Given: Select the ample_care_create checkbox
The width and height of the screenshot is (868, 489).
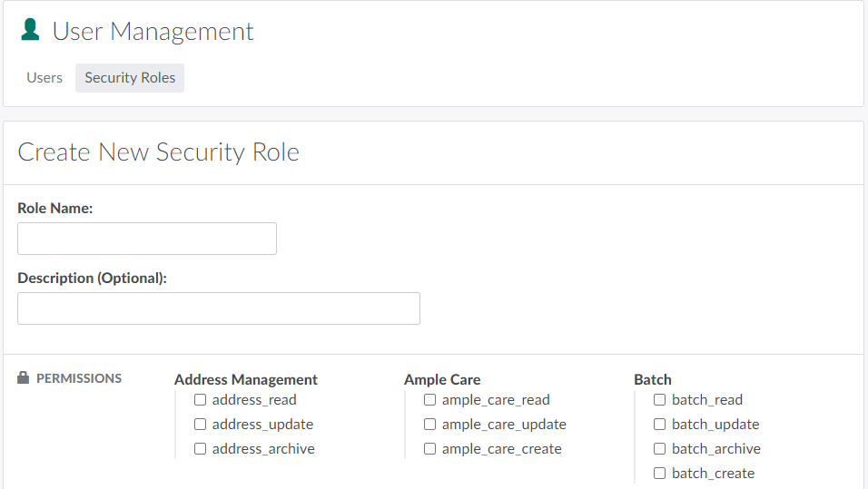Looking at the screenshot, I should 430,449.
